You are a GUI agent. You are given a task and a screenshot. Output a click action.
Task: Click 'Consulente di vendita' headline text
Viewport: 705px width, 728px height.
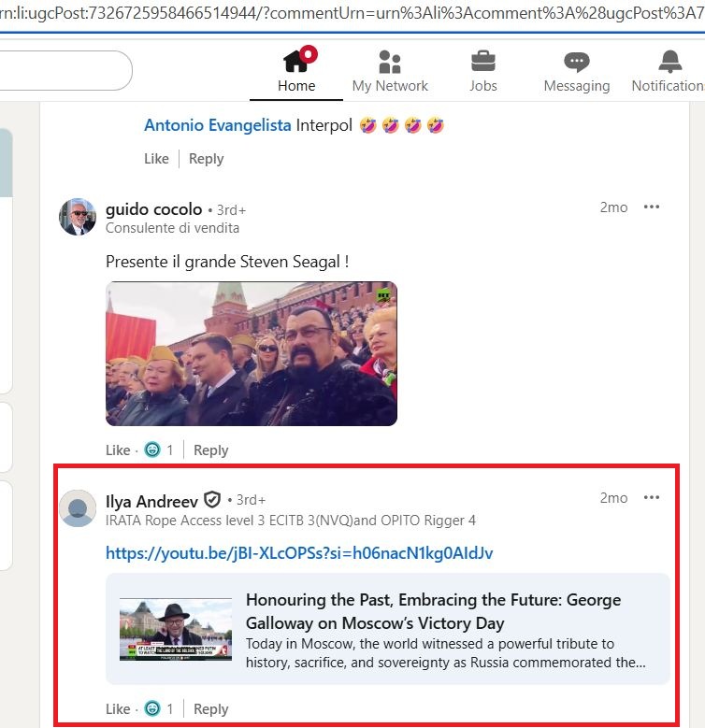(172, 228)
